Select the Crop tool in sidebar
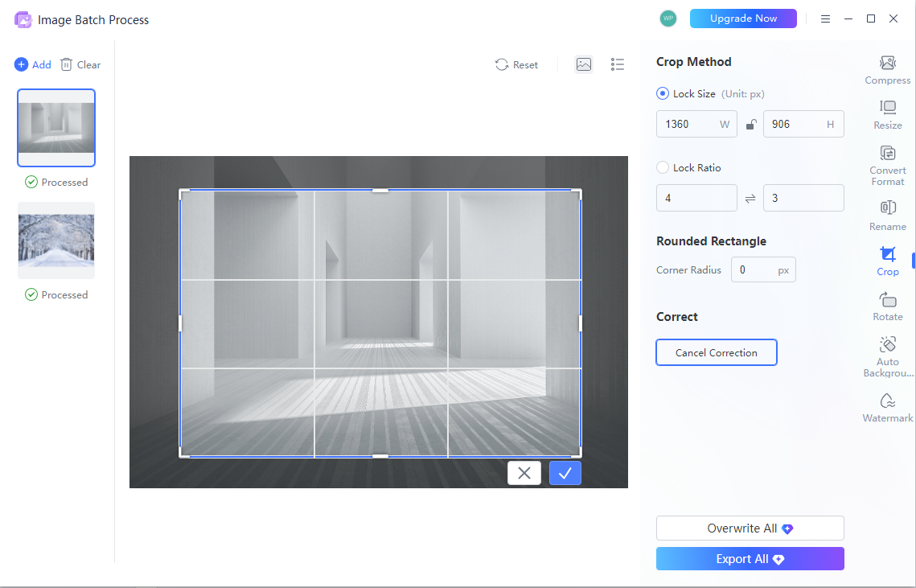916x588 pixels. point(887,261)
